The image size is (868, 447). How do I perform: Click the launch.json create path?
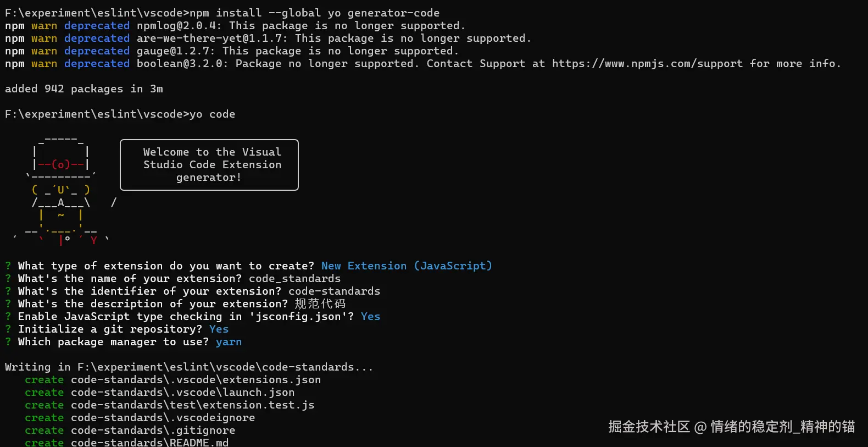tap(182, 393)
